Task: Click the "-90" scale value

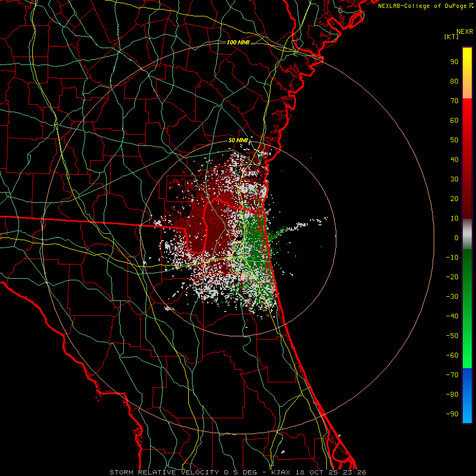Action: pyautogui.click(x=452, y=414)
